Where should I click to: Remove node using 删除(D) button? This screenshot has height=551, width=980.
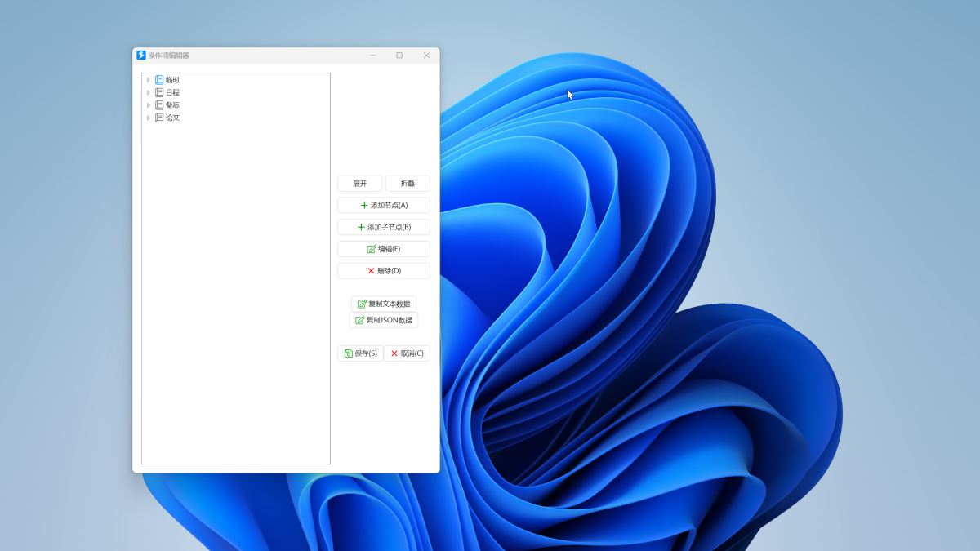[384, 270]
